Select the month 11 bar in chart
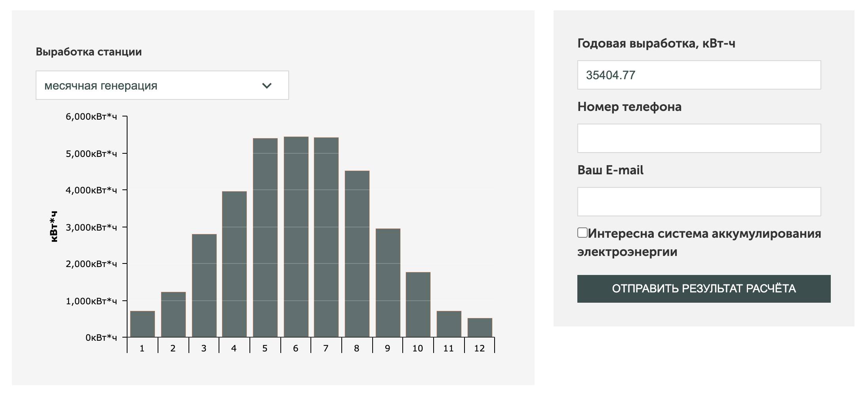 (449, 324)
